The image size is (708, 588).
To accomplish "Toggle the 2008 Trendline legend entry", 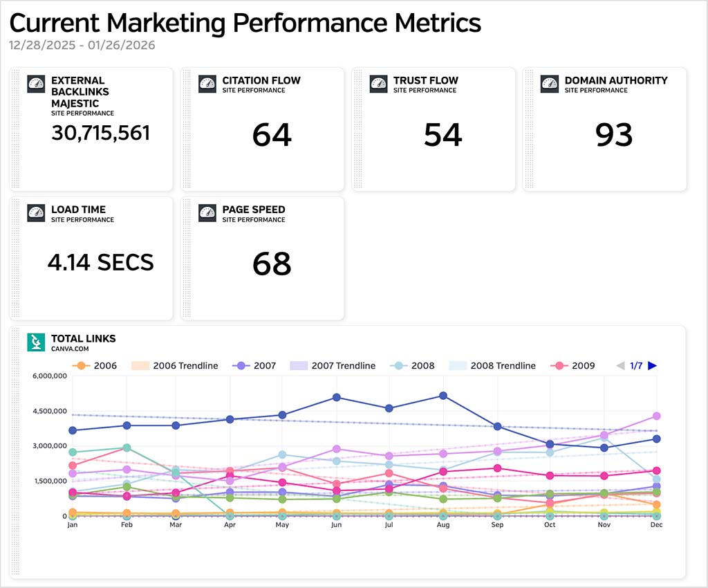I will coord(494,365).
